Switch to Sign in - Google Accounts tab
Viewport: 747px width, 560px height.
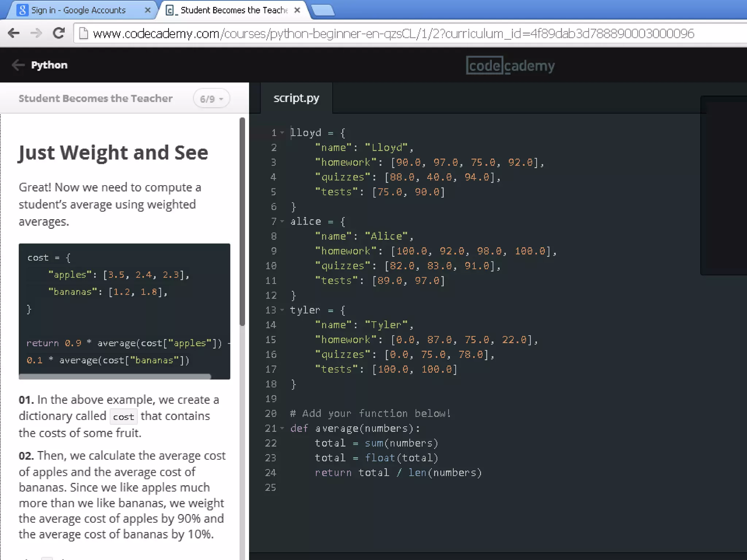82,10
